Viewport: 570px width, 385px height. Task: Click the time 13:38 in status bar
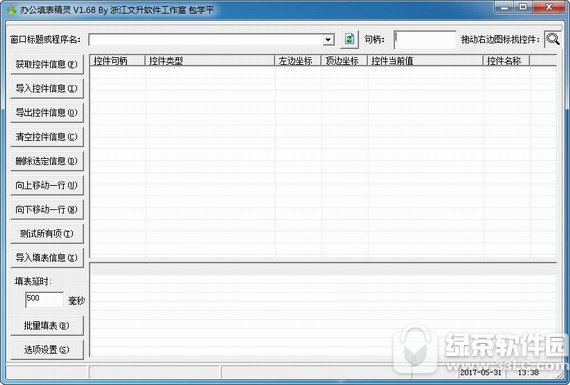click(528, 372)
